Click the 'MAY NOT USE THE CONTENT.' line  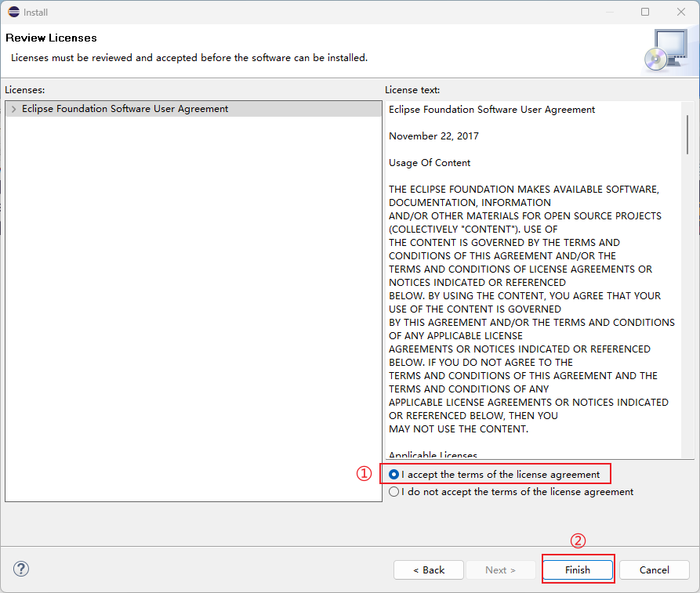click(459, 429)
